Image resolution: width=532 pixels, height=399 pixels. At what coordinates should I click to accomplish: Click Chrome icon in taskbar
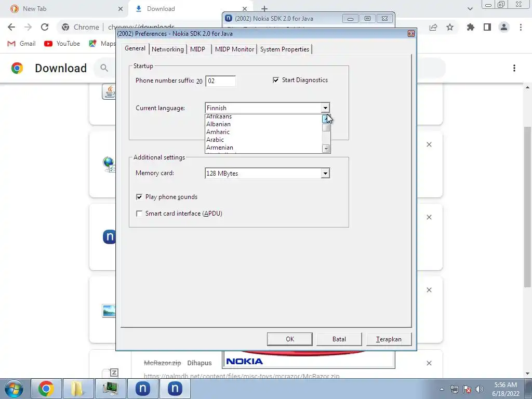tap(46, 389)
